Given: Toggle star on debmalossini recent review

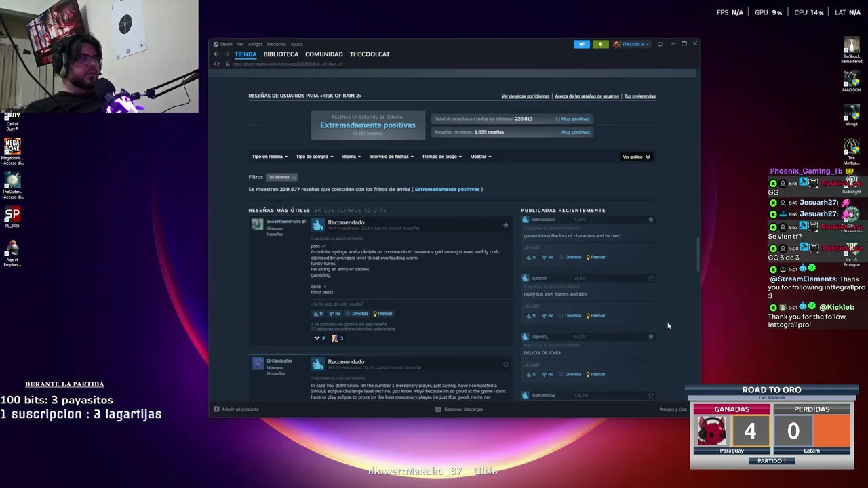Looking at the screenshot, I should (651, 220).
